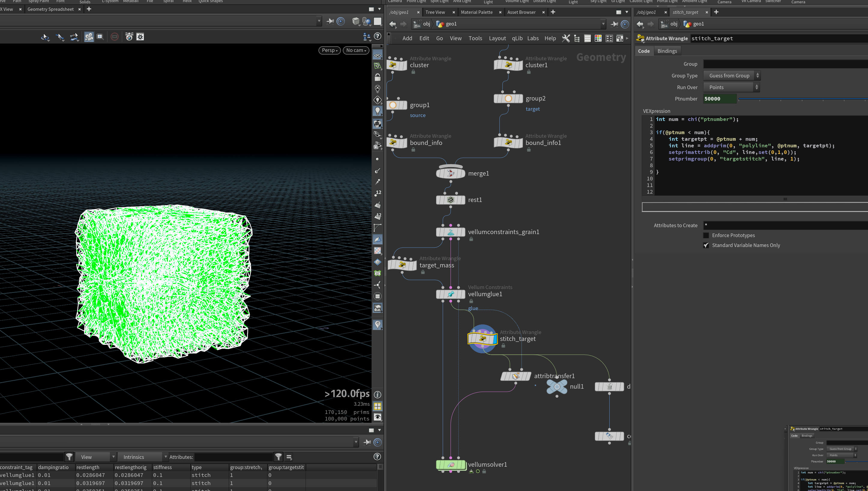
Task: Select the rest1 node icon
Action: point(451,200)
